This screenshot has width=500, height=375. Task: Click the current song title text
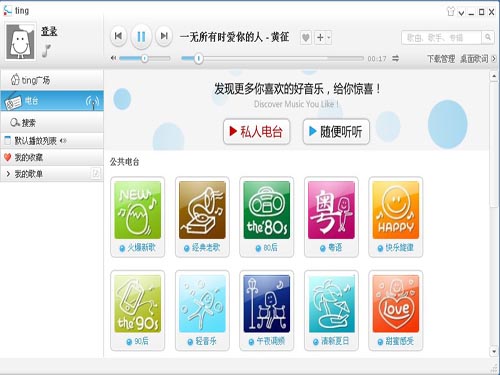(x=234, y=37)
